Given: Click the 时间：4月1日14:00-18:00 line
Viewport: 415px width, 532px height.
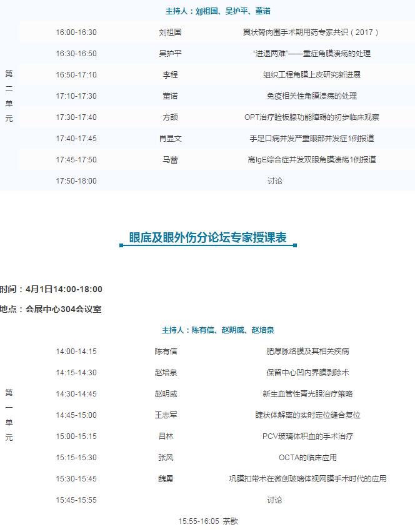Looking at the screenshot, I should coord(51,289).
